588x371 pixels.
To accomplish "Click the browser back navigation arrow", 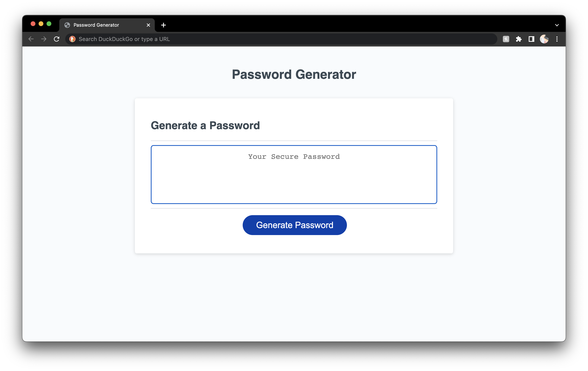I will [31, 39].
